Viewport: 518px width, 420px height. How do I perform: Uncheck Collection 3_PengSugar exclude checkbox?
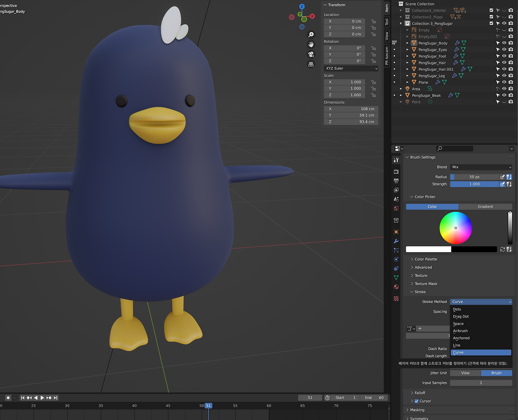[x=491, y=23]
